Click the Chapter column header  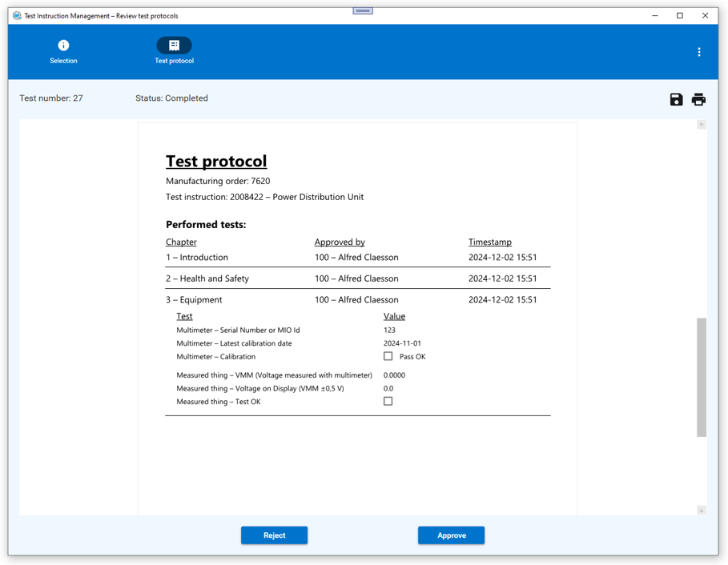point(181,242)
